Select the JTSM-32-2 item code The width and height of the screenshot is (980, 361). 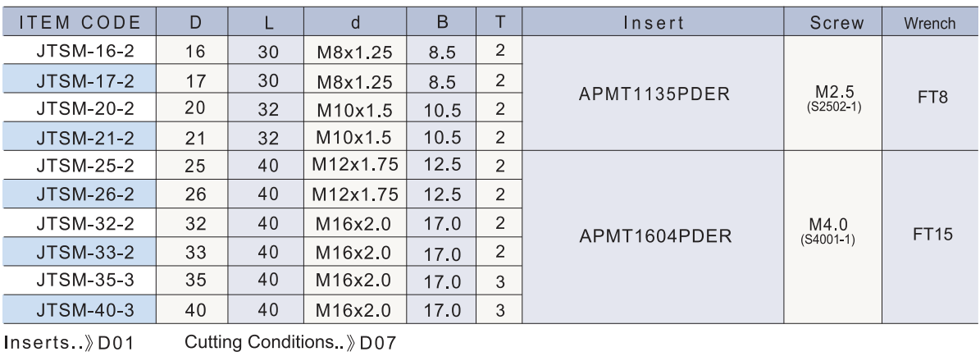coord(80,224)
